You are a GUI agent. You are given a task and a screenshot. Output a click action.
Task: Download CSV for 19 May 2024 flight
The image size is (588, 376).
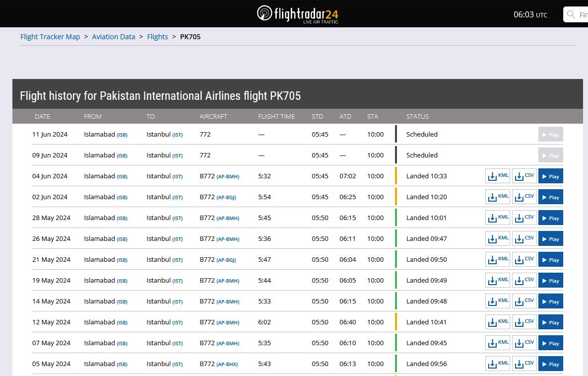tap(524, 280)
